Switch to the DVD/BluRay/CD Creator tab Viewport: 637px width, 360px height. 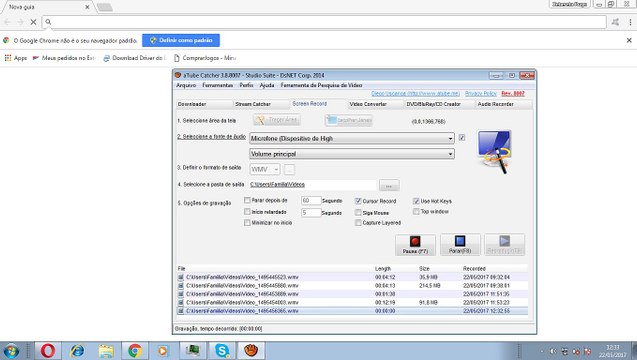pos(440,104)
